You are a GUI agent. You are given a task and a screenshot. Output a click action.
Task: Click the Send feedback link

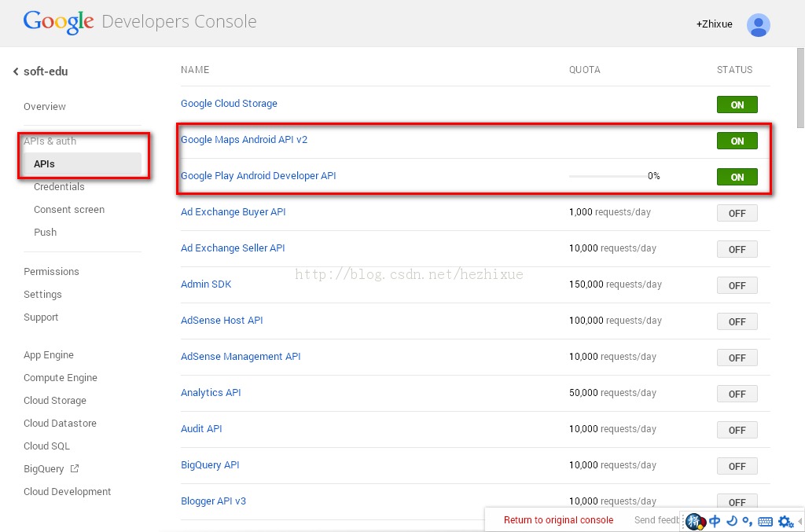[x=657, y=520]
